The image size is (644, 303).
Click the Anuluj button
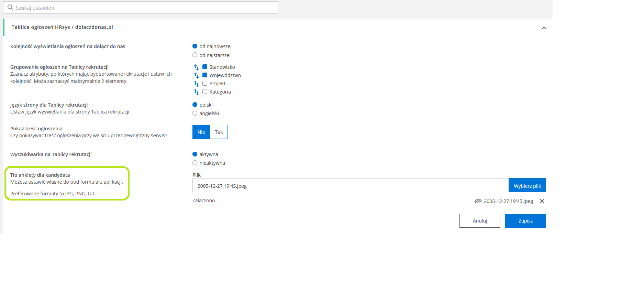point(480,221)
